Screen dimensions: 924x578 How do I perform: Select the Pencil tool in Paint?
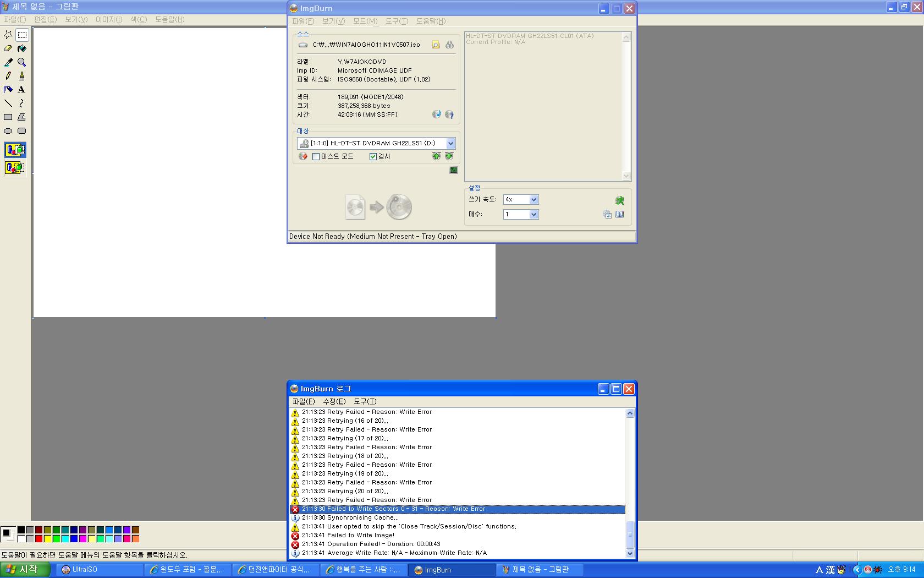8,76
